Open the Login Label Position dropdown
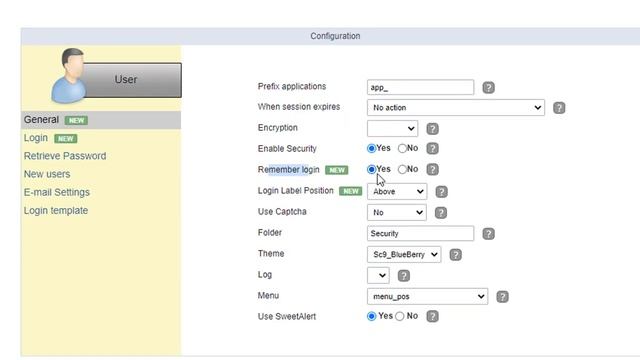This screenshot has height=360, width=640. click(x=397, y=191)
